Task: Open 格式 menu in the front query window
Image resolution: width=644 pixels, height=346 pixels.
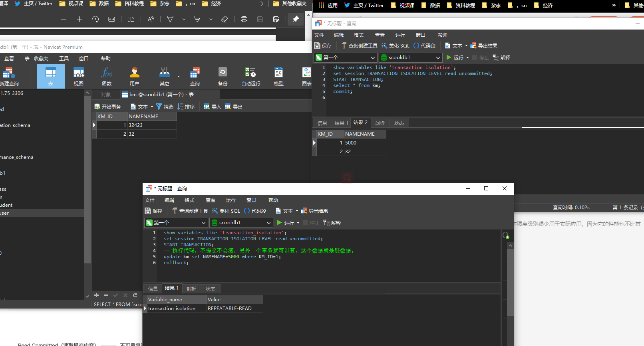Action: click(x=189, y=200)
